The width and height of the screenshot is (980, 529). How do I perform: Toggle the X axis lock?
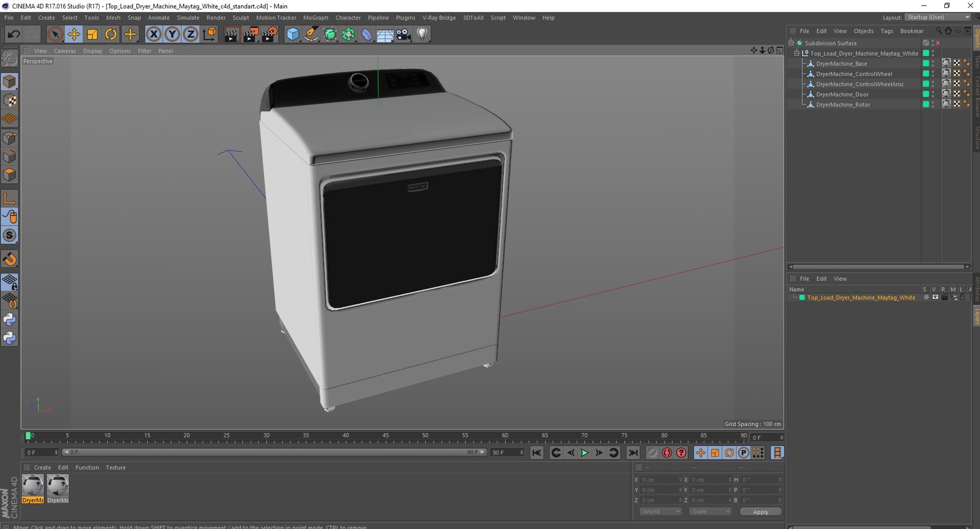[153, 34]
